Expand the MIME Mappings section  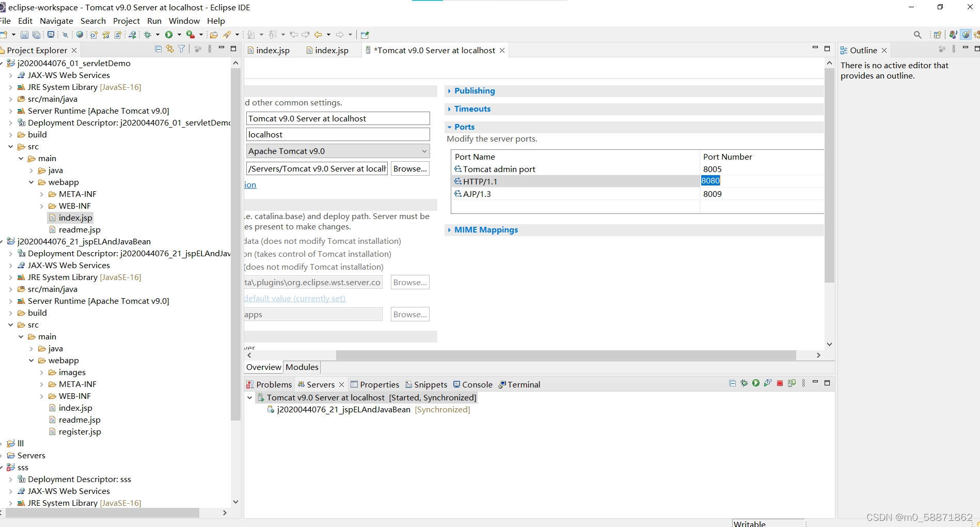coord(449,230)
